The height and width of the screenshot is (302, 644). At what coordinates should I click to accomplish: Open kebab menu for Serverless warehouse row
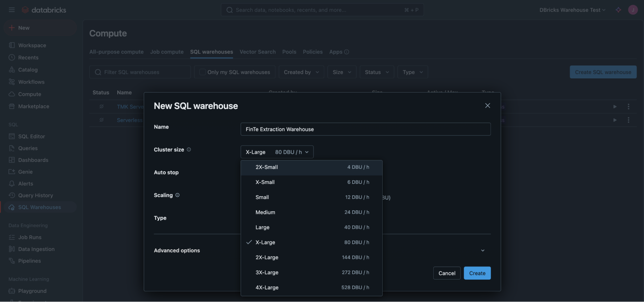[x=628, y=120]
